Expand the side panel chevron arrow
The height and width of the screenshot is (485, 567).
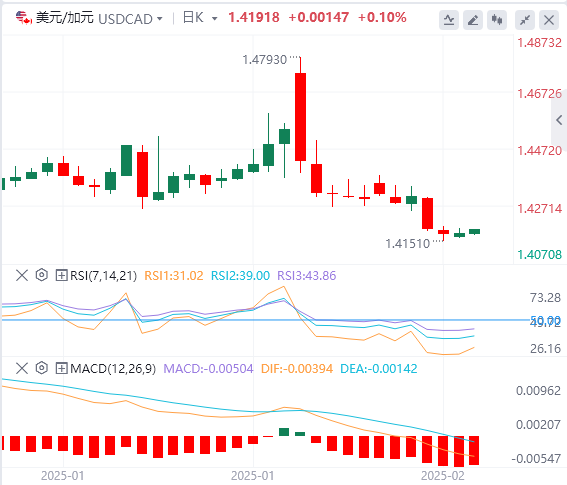pyautogui.click(x=559, y=120)
